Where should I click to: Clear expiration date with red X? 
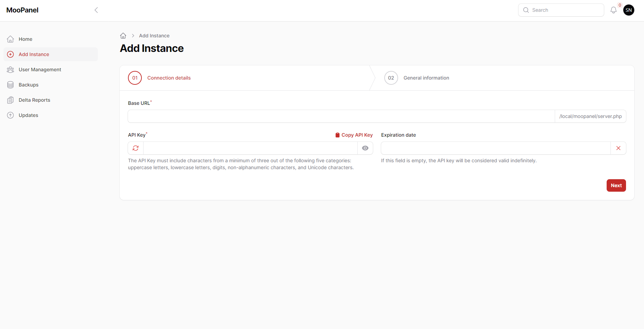(618, 148)
